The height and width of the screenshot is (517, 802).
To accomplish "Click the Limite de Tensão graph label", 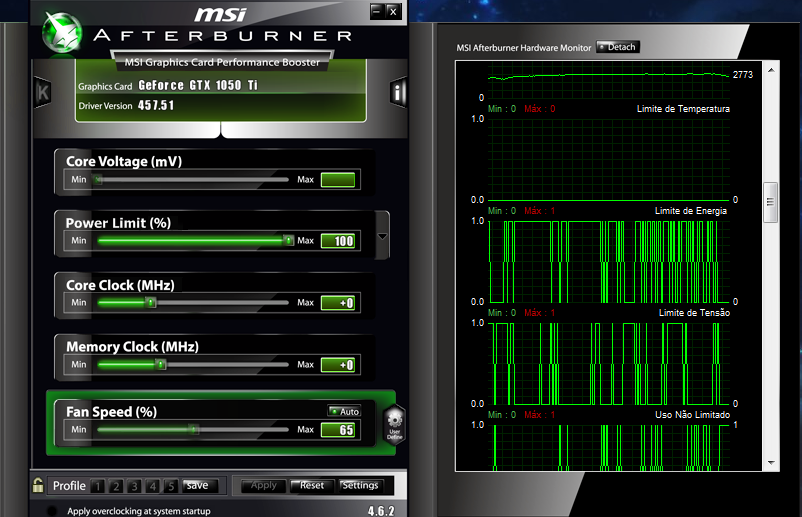I will click(694, 312).
